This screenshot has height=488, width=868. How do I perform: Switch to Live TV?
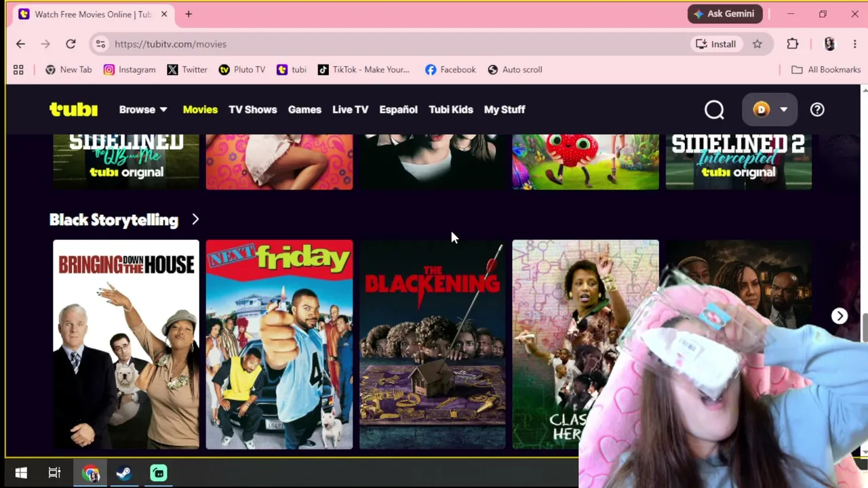[351, 109]
